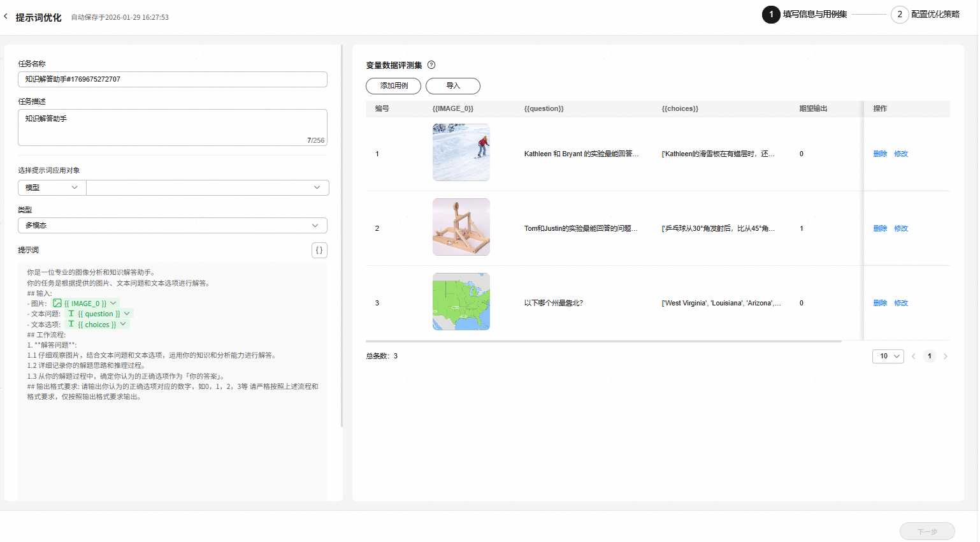This screenshot has height=542, width=980.
Task: Open help icon next to 变量数据评测集
Action: click(x=431, y=65)
